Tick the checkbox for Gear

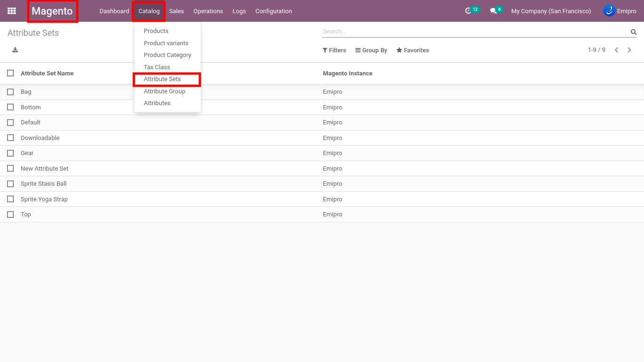click(x=10, y=153)
